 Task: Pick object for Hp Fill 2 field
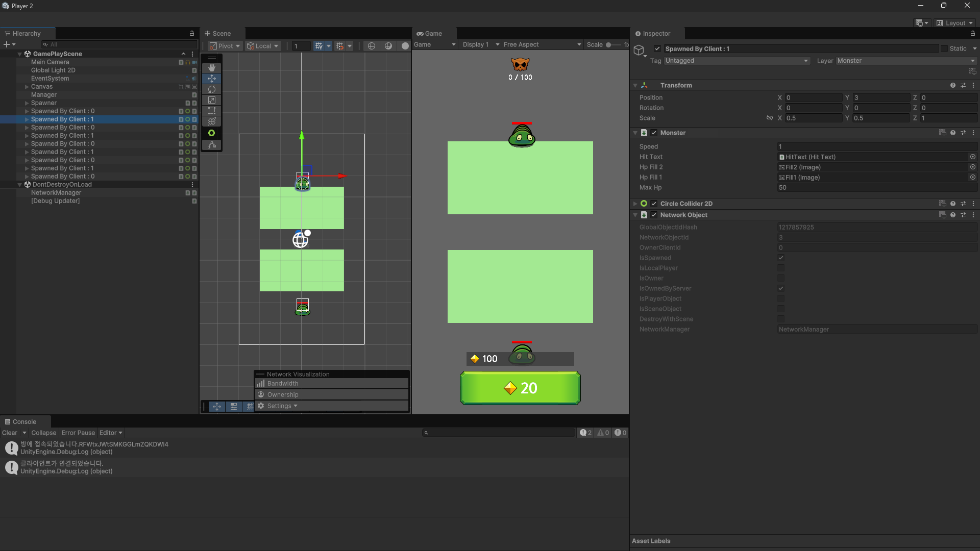coord(973,167)
